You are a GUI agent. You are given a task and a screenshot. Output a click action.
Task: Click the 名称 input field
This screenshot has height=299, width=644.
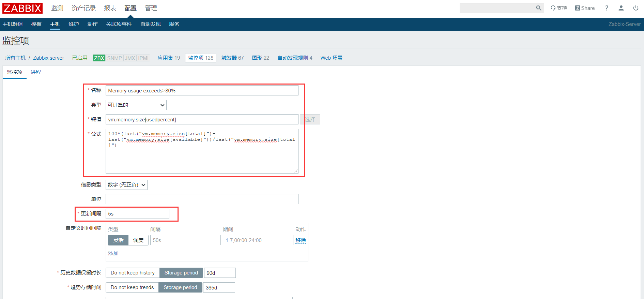202,91
